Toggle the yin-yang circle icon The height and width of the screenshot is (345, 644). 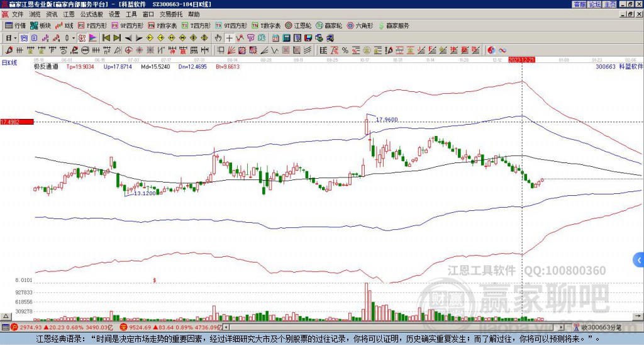pyautogui.click(x=491, y=50)
